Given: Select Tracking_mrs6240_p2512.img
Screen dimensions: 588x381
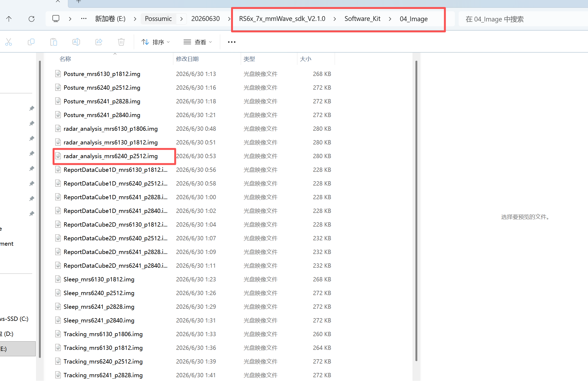Looking at the screenshot, I should pos(103,361).
